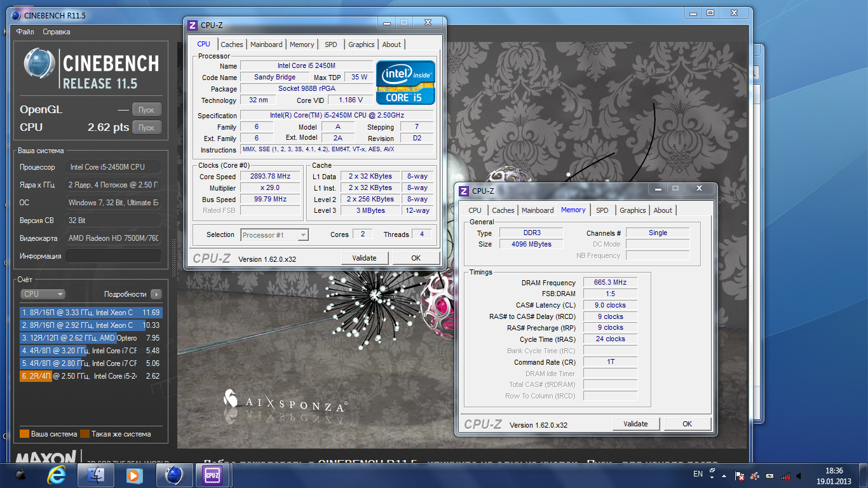Switch to Cinebench via its taskbar icon
This screenshot has height=488, width=868.
[x=173, y=475]
